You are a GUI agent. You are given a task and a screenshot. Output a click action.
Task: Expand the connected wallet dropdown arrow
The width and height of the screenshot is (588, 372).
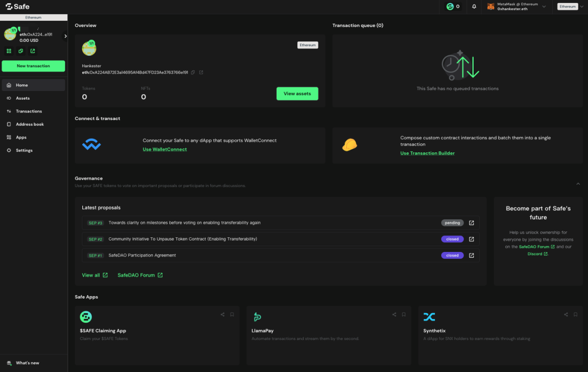coord(544,7)
